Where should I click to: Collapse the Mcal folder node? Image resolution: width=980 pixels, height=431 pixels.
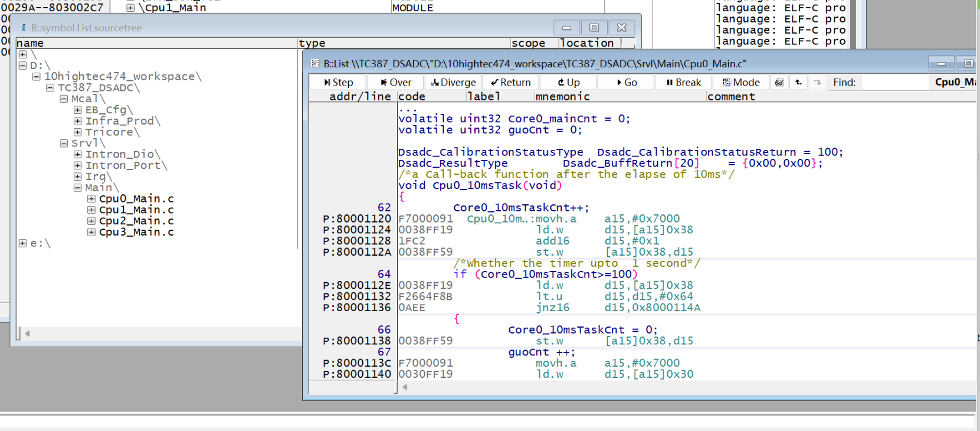[x=64, y=99]
